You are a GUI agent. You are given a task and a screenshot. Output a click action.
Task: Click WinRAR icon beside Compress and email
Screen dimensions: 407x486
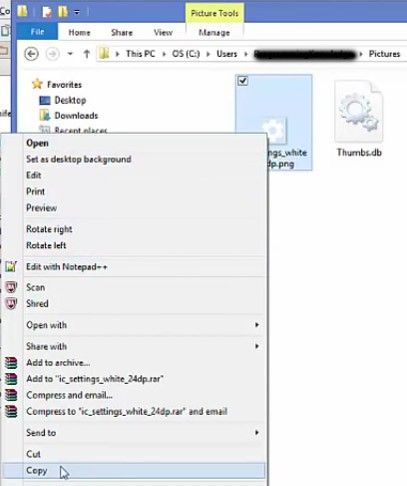click(x=11, y=395)
